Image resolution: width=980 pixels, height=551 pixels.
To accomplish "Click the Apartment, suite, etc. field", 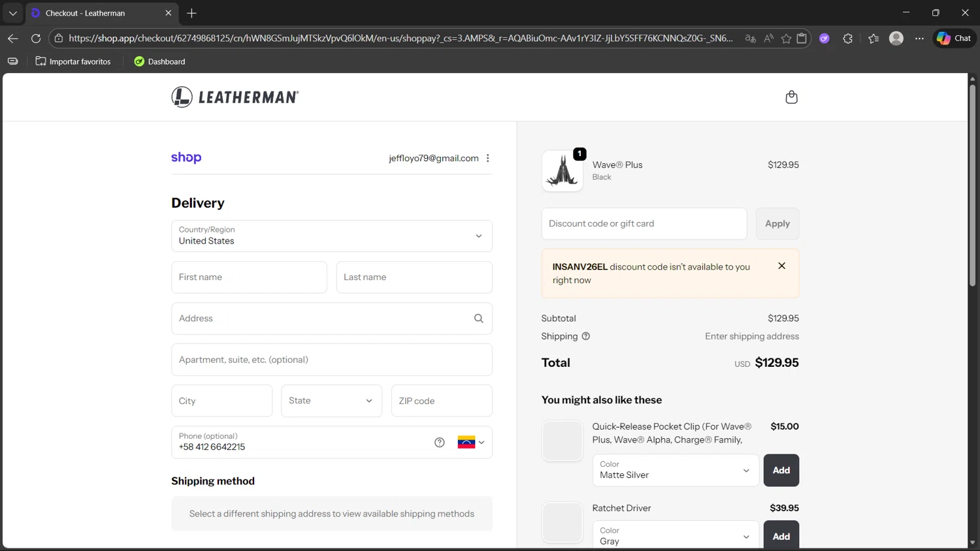I will 332,360.
